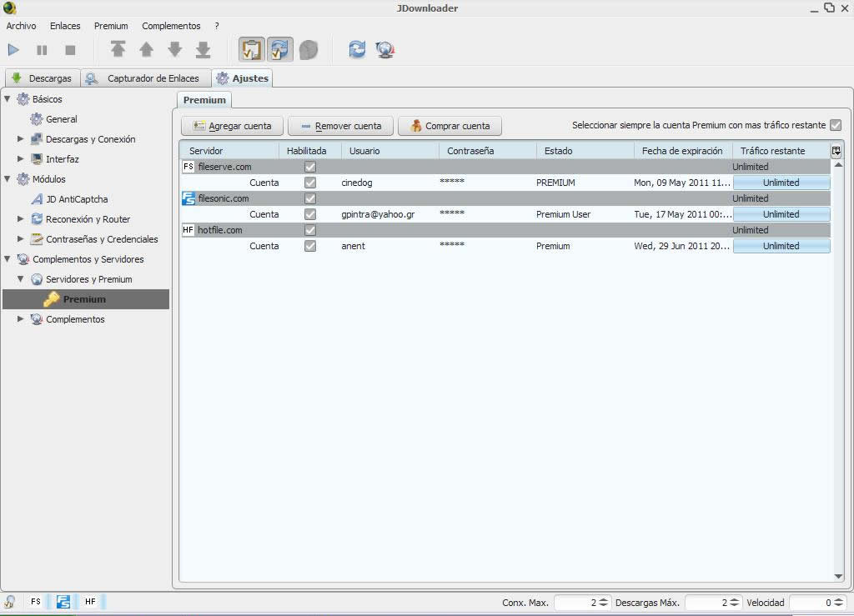Toggle clipboard monitoring icon

coord(252,49)
